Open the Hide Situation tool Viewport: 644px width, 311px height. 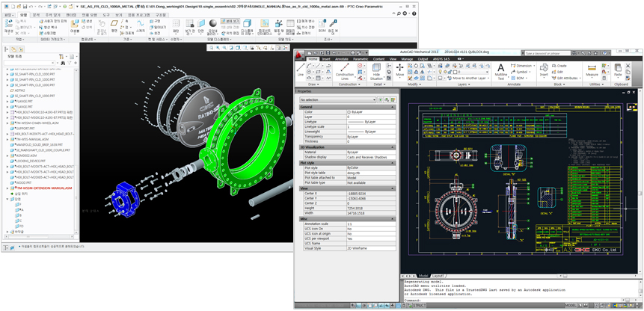376,70
